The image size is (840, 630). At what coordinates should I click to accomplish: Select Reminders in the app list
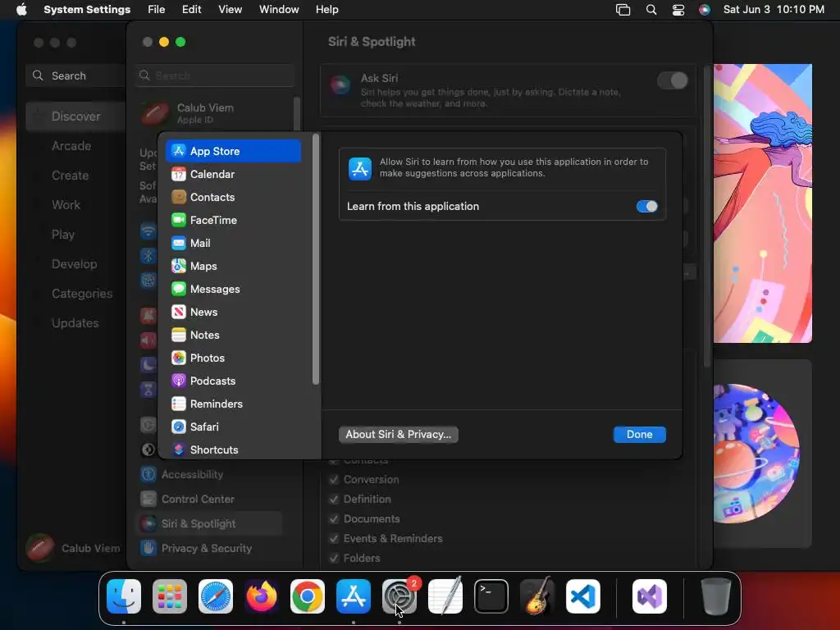pos(233,404)
